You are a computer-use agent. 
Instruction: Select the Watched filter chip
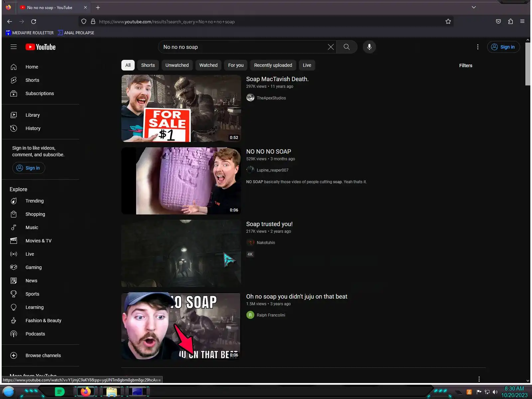tap(208, 65)
